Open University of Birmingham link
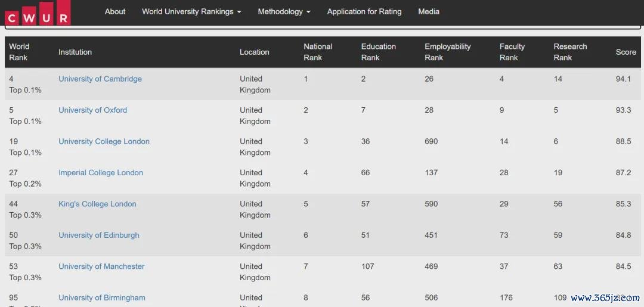Viewport: 644px width, 307px height. [x=102, y=297]
